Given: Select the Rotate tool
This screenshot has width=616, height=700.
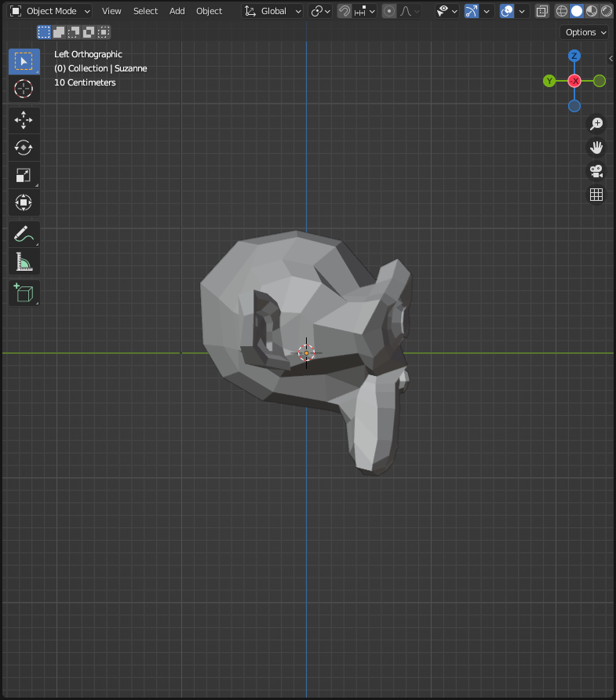Looking at the screenshot, I should [x=24, y=148].
